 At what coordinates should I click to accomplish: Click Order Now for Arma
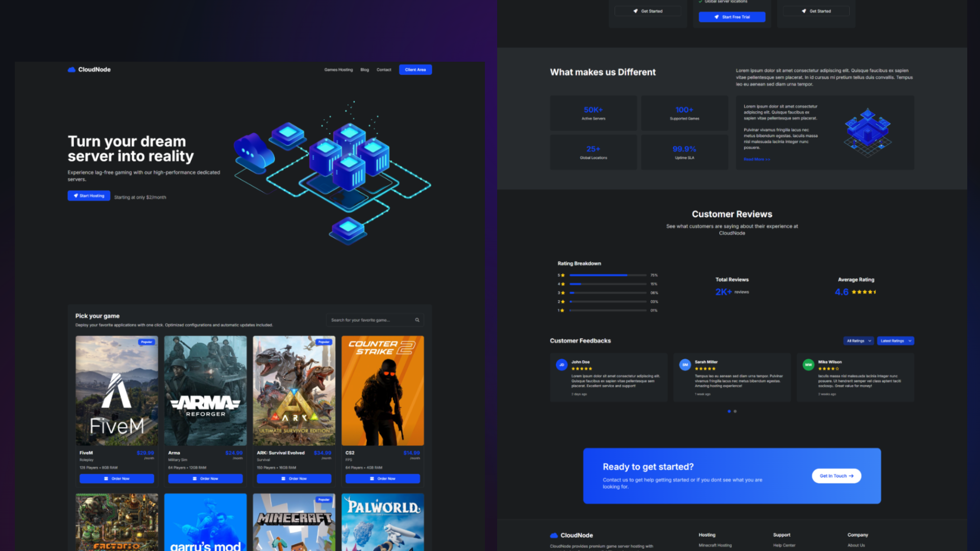205,479
